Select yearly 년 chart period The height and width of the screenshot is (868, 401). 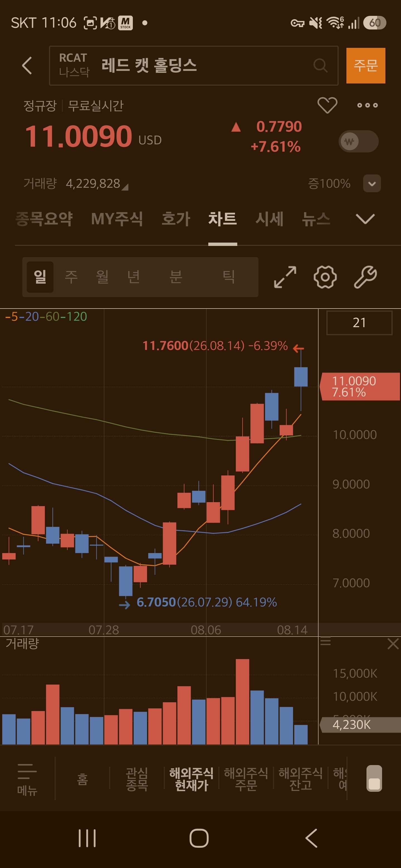(x=134, y=277)
